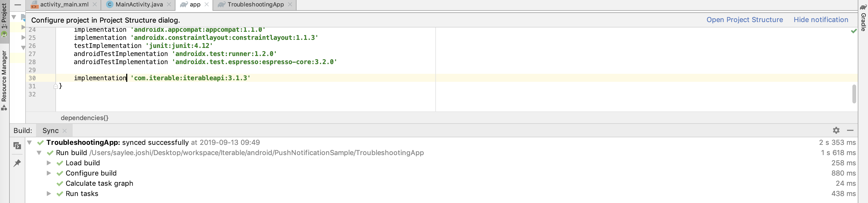This screenshot has height=203, width=868.
Task: Expand the Run tasks node
Action: (49, 194)
